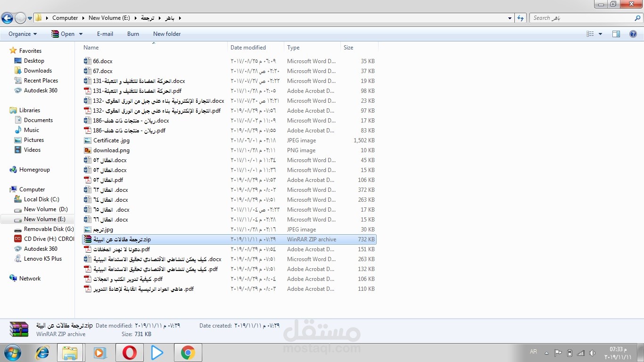
Task: Select the 67.docx Word file icon
Action: 87,71
